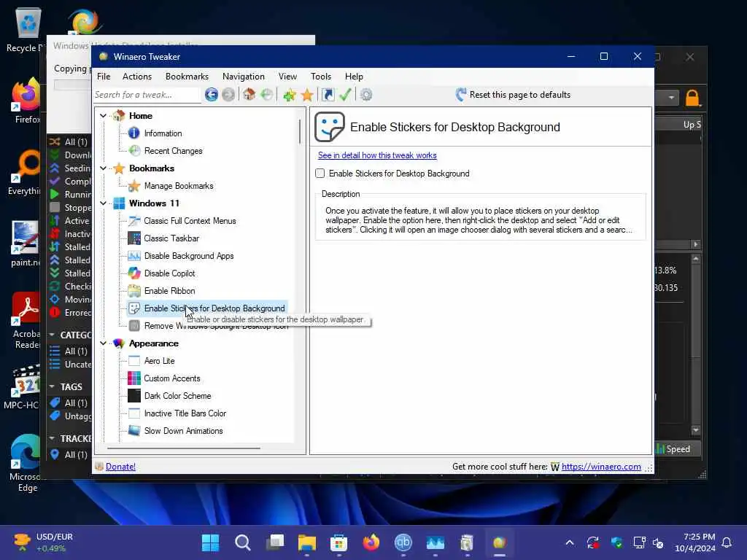This screenshot has height=560, width=747.
Task: Select Uncategorized filter in background sidebar
Action: pos(70,365)
